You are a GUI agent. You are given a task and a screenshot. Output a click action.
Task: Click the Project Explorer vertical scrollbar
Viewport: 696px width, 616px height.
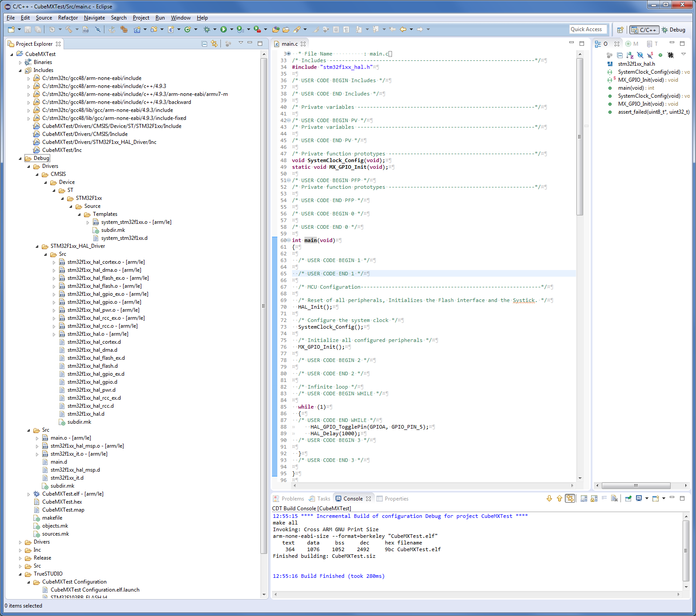264,306
